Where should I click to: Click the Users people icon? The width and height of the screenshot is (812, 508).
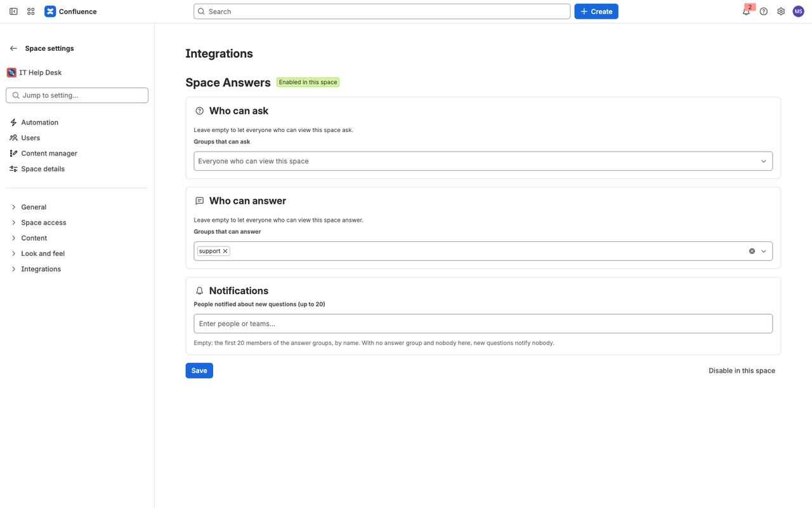click(13, 138)
